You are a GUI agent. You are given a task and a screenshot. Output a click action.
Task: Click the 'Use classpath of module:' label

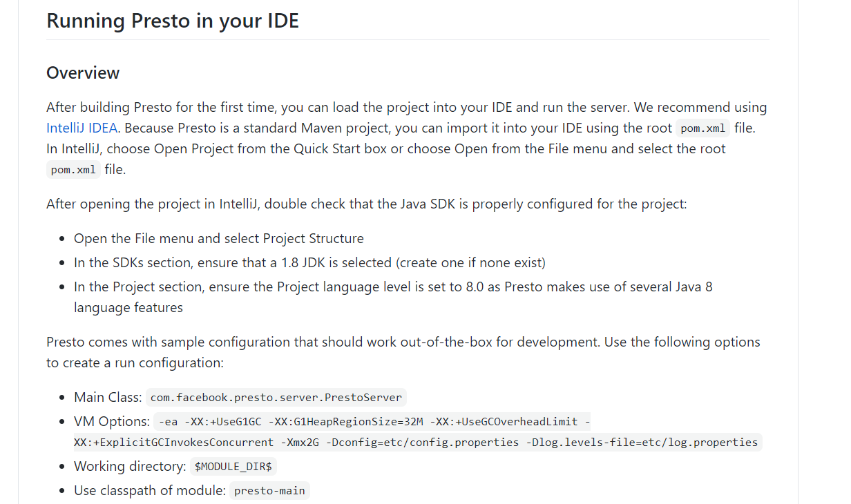click(150, 491)
